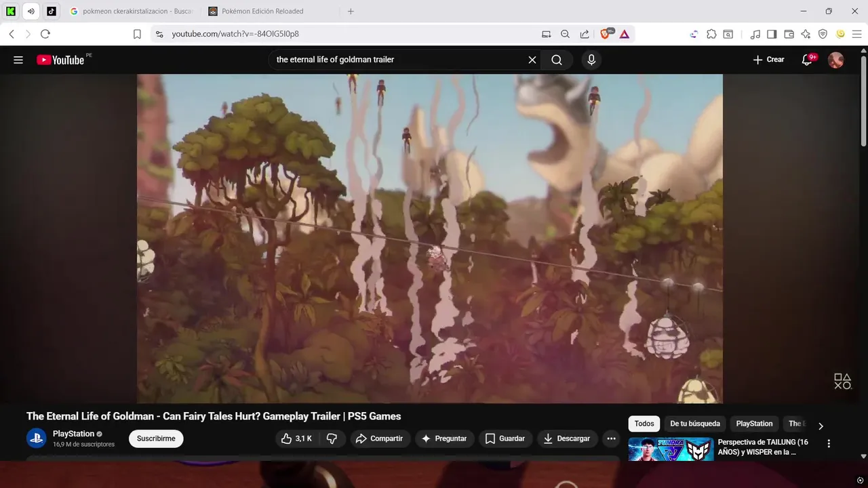Screen dimensions: 868x488
Task: Open the Brave Wallet icon
Action: [x=789, y=34]
